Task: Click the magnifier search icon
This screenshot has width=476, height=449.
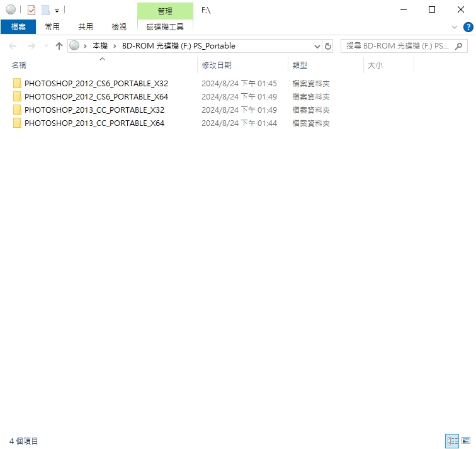Action: (x=459, y=46)
